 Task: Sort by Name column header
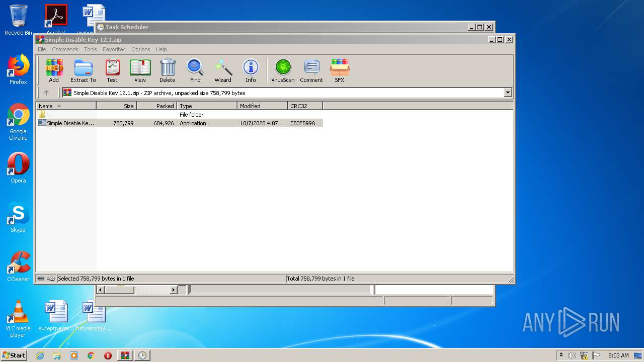pos(66,106)
